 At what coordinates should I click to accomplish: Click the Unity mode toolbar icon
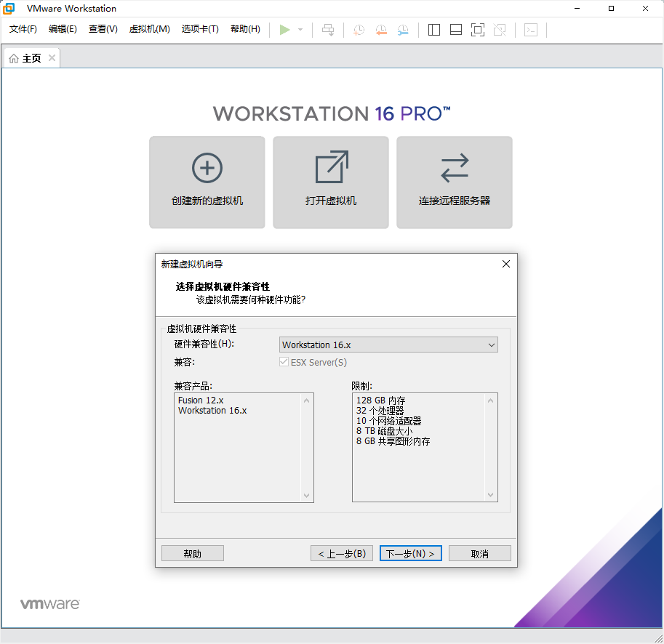click(500, 30)
